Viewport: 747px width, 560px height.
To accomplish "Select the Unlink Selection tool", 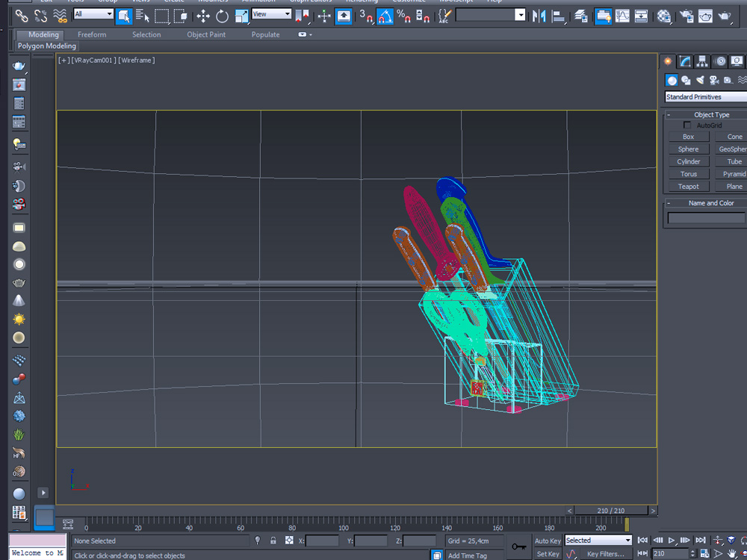I will [x=40, y=16].
